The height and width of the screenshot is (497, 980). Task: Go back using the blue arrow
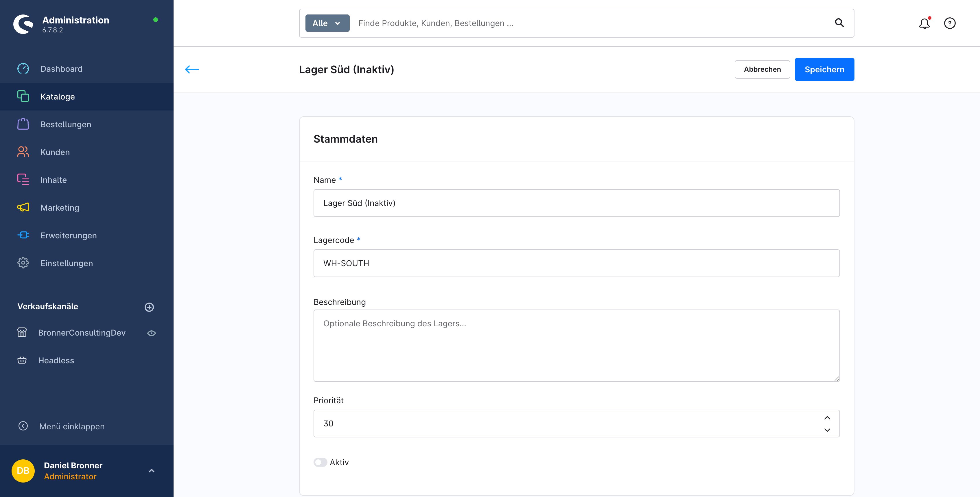point(192,69)
